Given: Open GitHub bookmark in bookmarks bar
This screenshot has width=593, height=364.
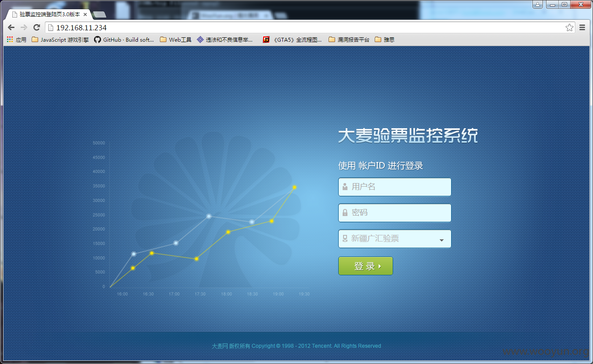Looking at the screenshot, I should click(124, 40).
